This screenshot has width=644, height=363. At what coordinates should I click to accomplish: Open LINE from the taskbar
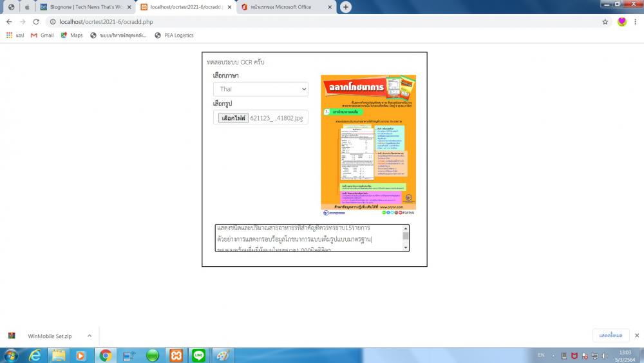tap(199, 356)
